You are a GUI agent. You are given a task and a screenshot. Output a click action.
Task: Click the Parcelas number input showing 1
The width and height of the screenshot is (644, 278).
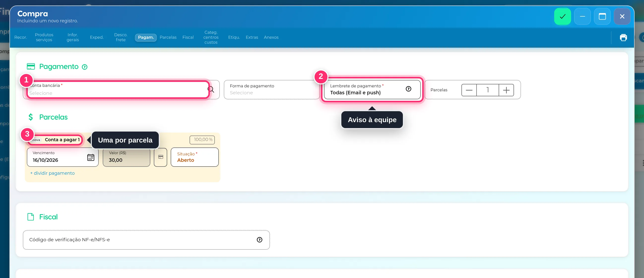point(487,90)
